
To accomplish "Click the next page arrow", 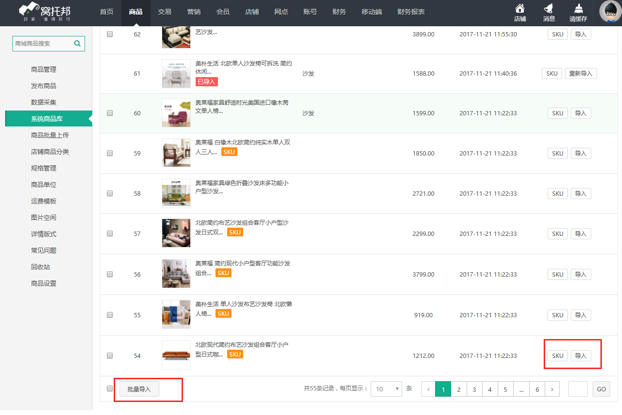I will click(x=552, y=389).
